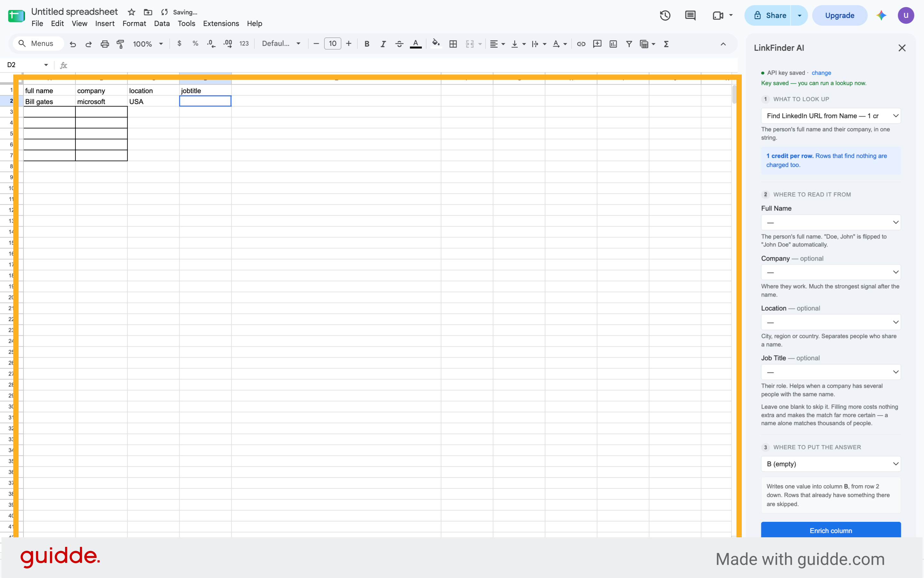
Task: Open the File menu
Action: click(37, 23)
